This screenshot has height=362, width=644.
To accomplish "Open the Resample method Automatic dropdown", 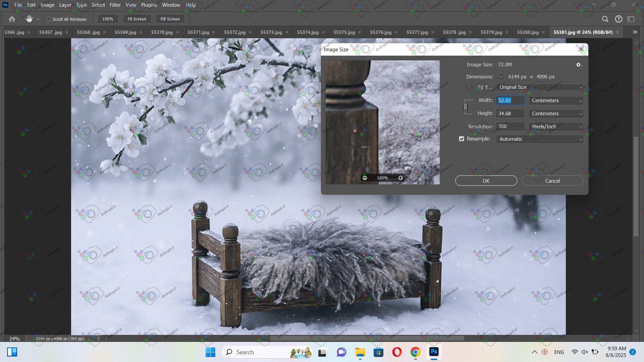I will click(x=539, y=139).
